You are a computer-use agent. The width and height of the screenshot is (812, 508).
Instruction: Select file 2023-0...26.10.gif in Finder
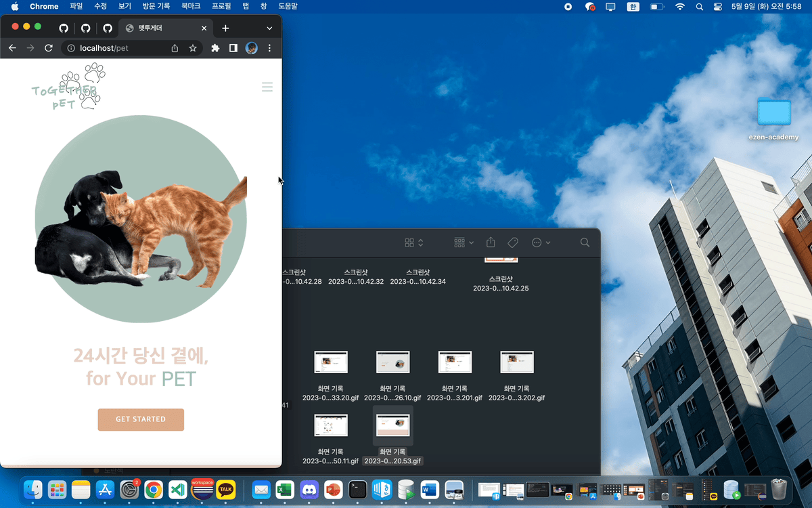[x=393, y=376]
